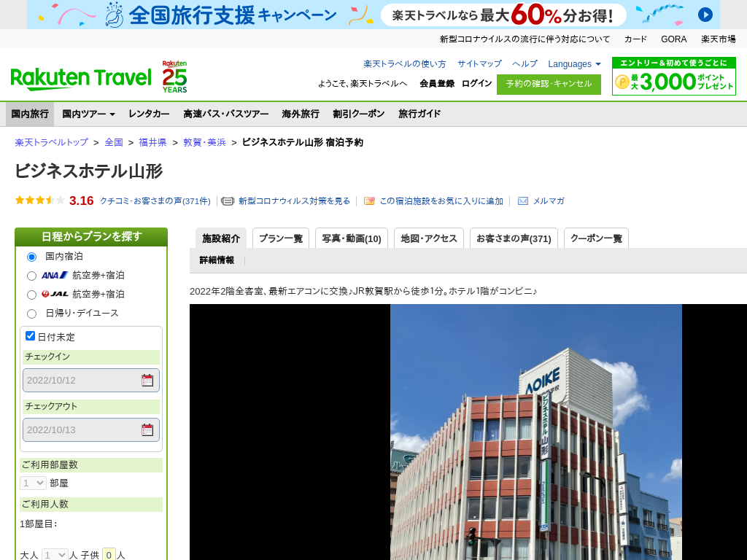Open the サイトマップ link
The height and width of the screenshot is (560, 747).
(x=479, y=64)
